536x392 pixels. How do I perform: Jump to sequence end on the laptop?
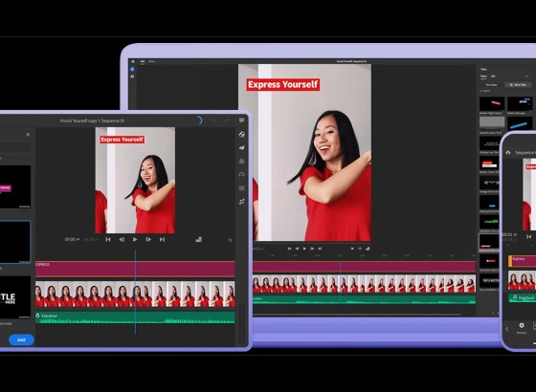[320, 249]
